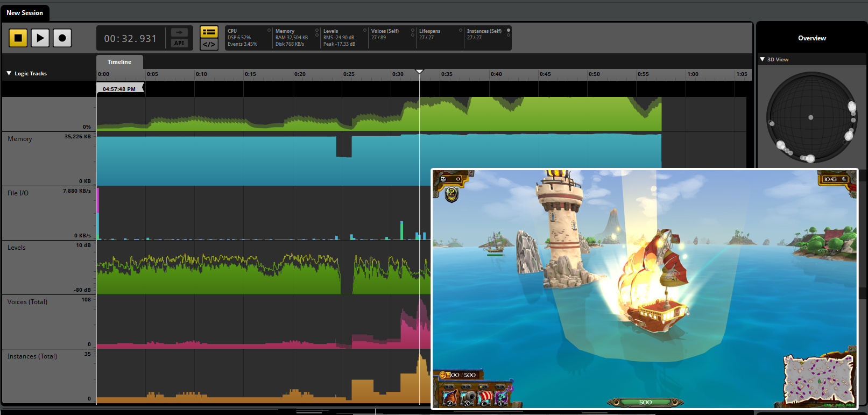This screenshot has width=868, height=415.
Task: Collapse the Logic Tracks section
Action: click(x=9, y=73)
